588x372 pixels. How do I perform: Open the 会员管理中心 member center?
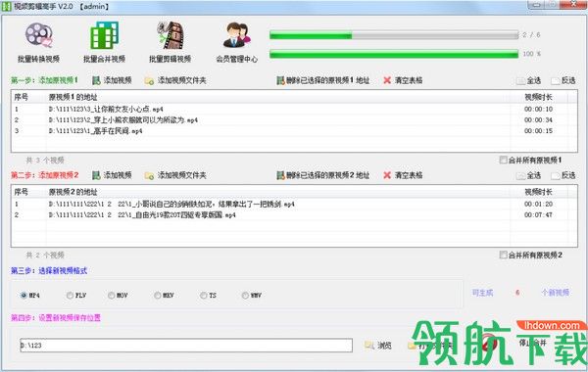(236, 42)
